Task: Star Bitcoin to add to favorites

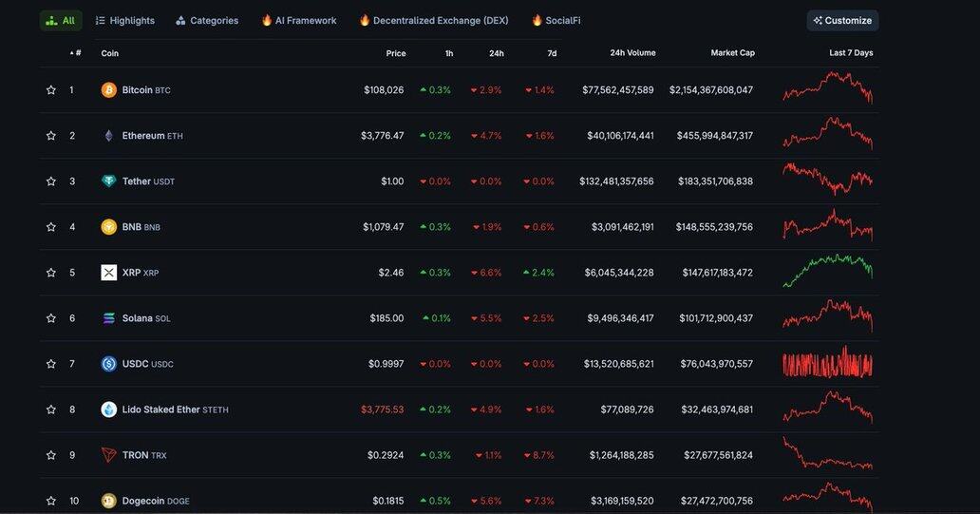Action: pos(51,90)
